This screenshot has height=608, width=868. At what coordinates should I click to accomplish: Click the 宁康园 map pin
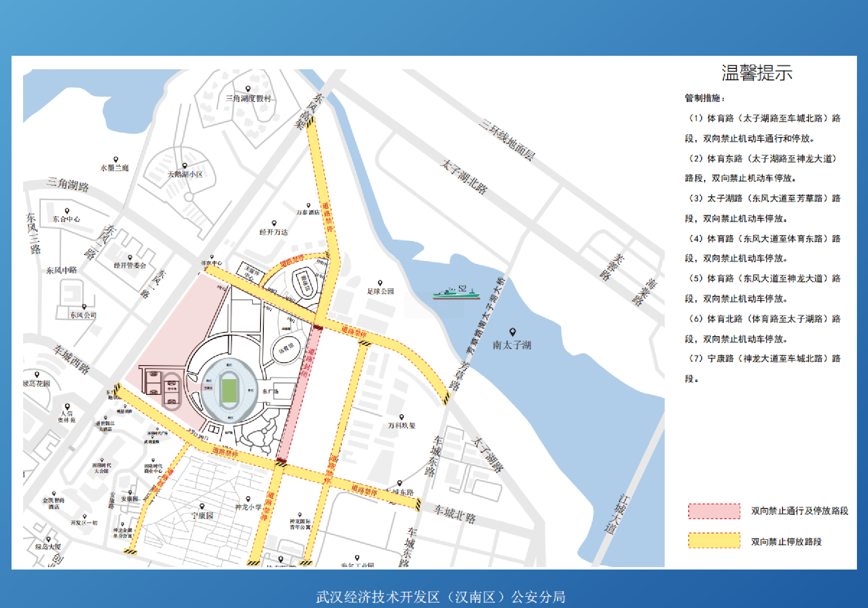click(202, 507)
